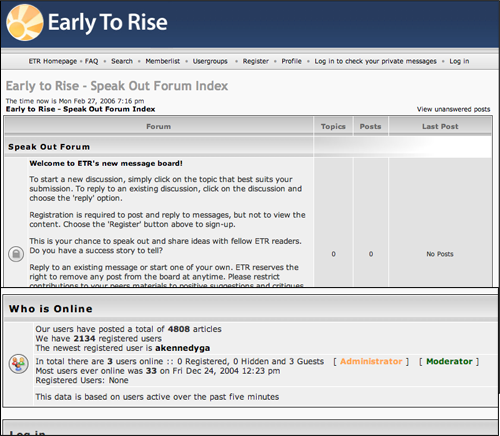Open the Speak Out Forum category
The width and height of the screenshot is (500, 436).
point(49,147)
